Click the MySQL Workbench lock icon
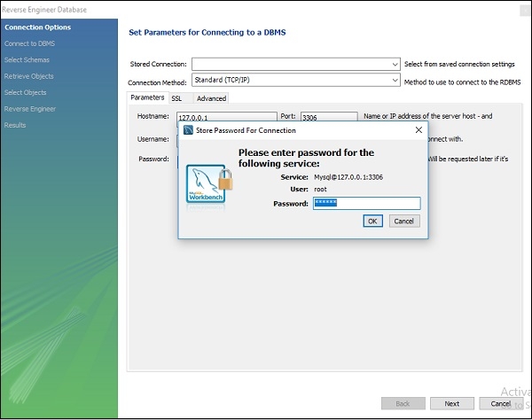Screen dimensions: 532x420 coord(209,184)
